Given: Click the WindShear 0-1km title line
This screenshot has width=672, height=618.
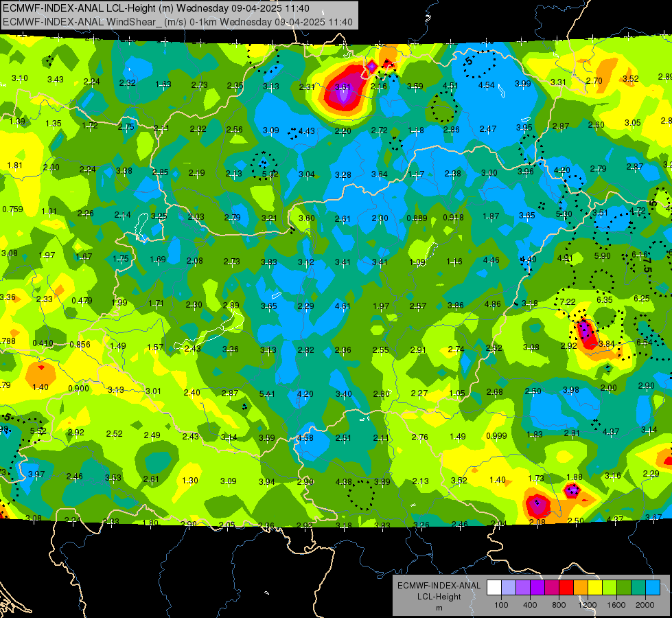Looking at the screenshot, I should pyautogui.click(x=178, y=22).
